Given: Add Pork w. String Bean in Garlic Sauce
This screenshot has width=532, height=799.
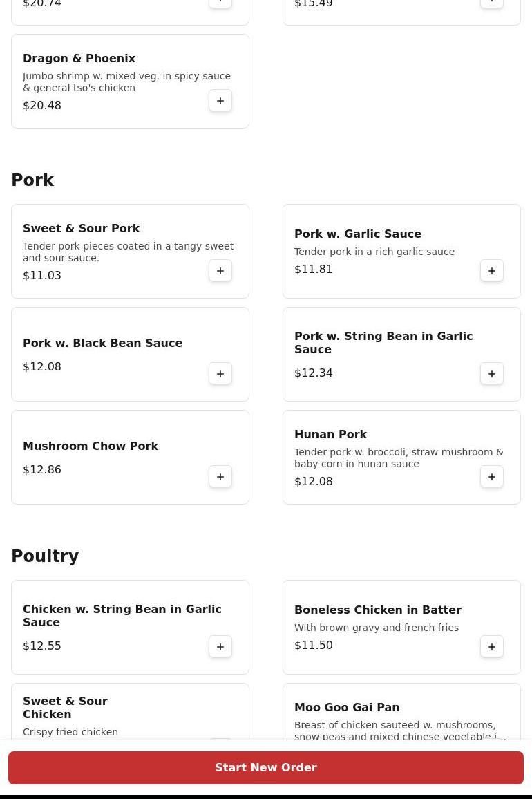Looking at the screenshot, I should point(492,374).
